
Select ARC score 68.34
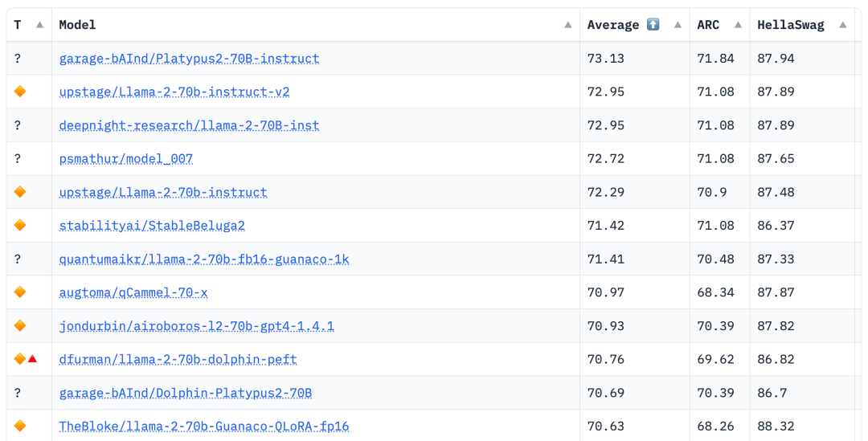click(x=716, y=292)
